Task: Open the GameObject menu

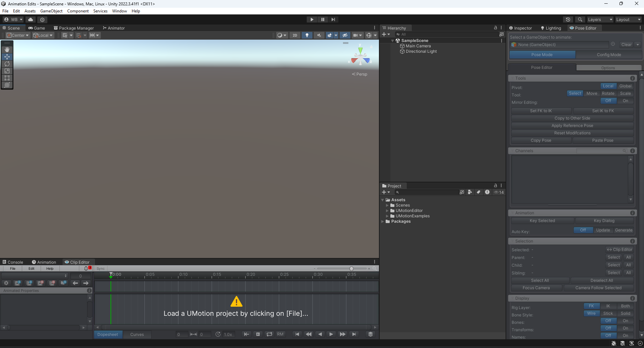Action: (x=51, y=11)
